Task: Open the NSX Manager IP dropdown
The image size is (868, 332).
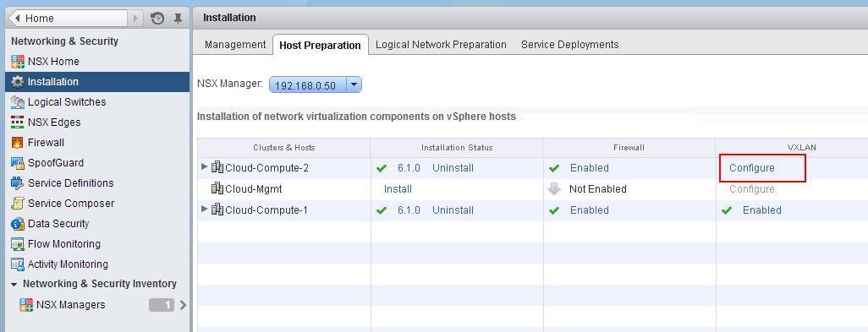Action: click(315, 85)
